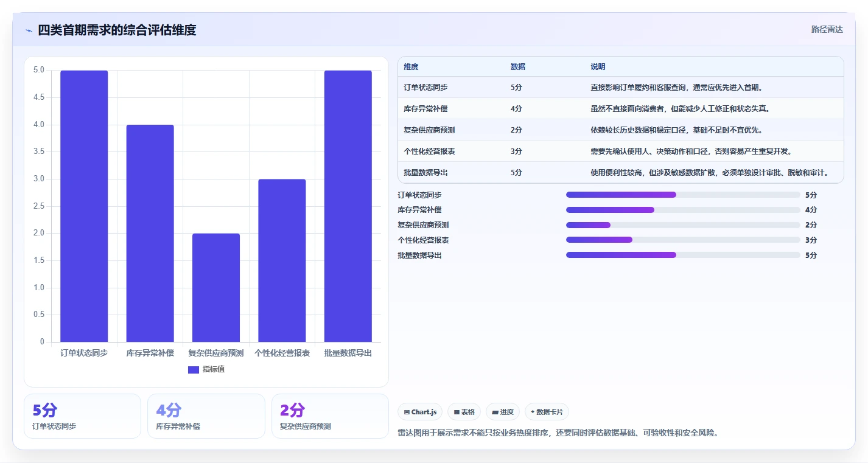Click the 路径雷达 label in the header
The image size is (868, 463).
(827, 29)
